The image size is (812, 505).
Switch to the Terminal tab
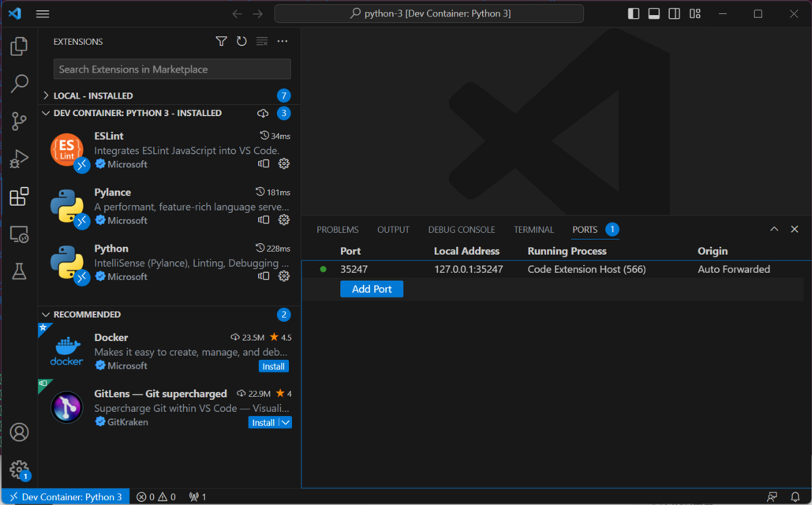tap(533, 230)
